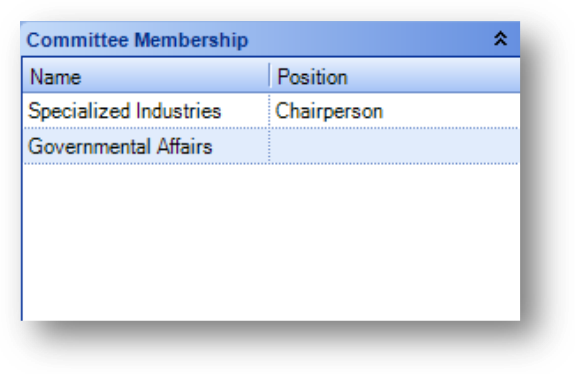
Task: Select the Specialized Industries committee row
Action: 271,111
